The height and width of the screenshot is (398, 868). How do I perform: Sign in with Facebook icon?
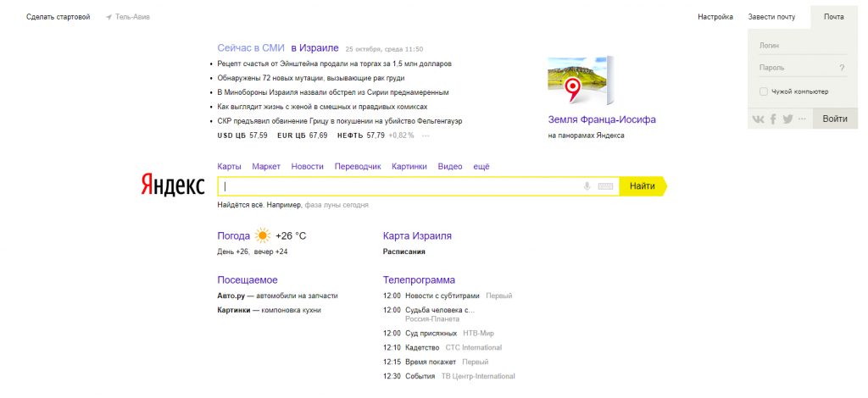pos(773,119)
